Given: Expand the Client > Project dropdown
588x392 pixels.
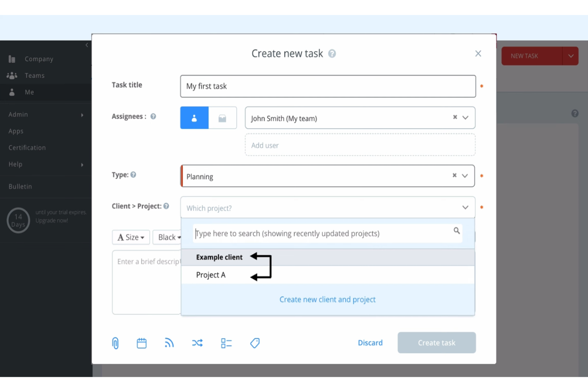Looking at the screenshot, I should click(x=465, y=207).
